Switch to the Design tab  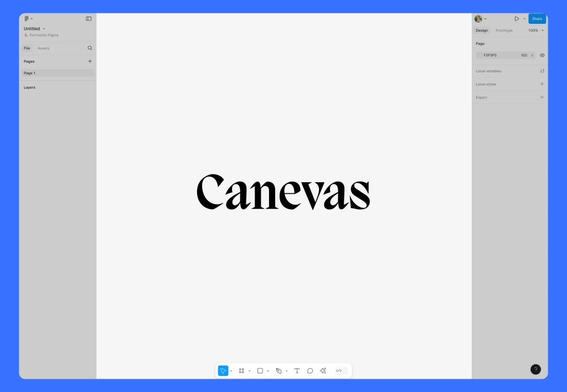point(482,30)
